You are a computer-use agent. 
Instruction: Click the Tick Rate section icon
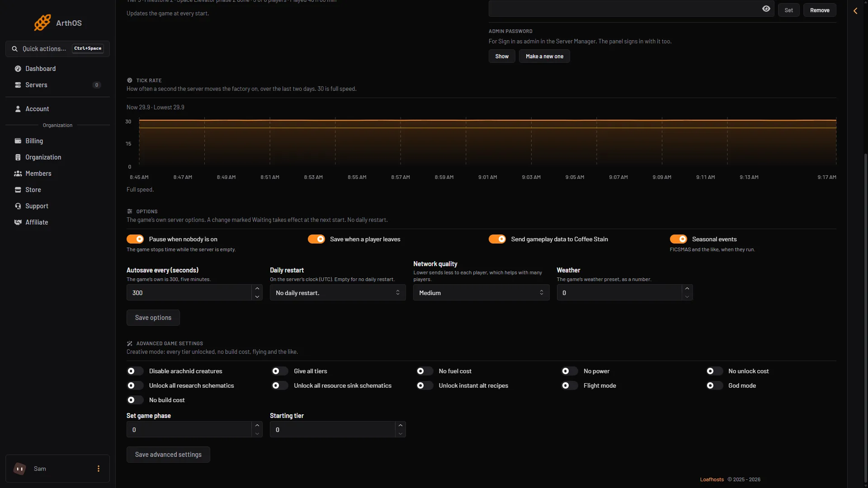[x=130, y=80]
